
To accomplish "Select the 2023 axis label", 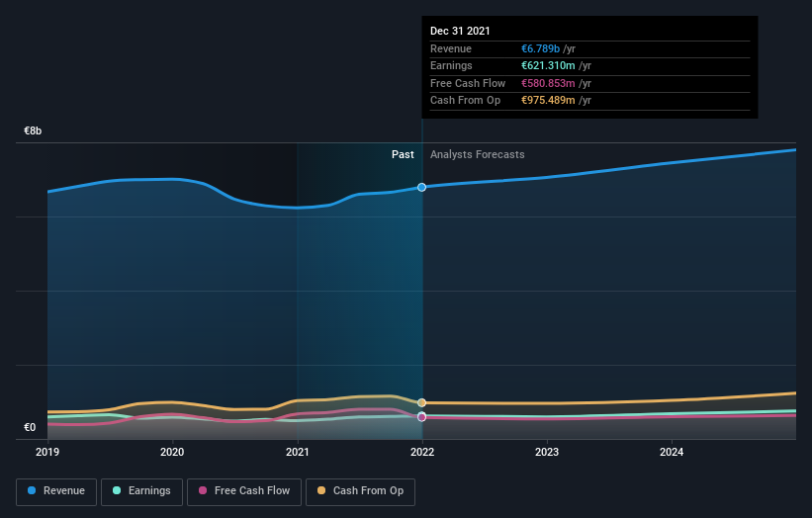I will coord(547,453).
